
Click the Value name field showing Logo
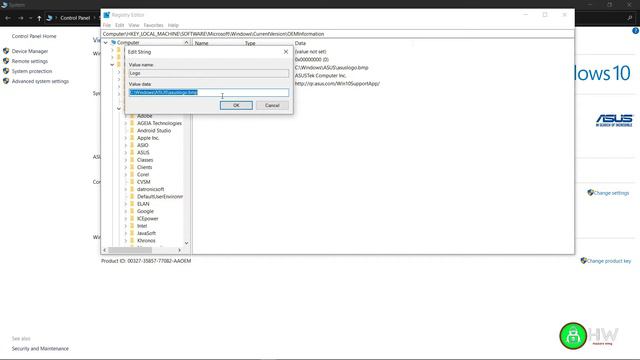coord(209,73)
